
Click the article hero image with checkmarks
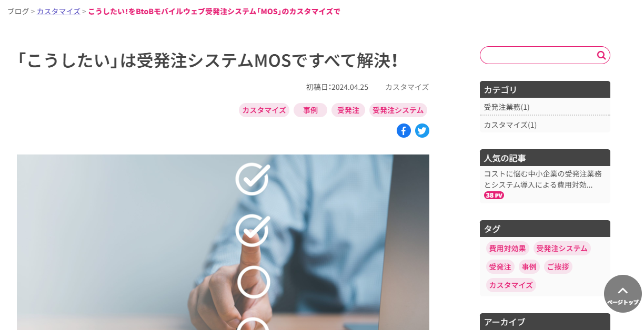(223, 242)
